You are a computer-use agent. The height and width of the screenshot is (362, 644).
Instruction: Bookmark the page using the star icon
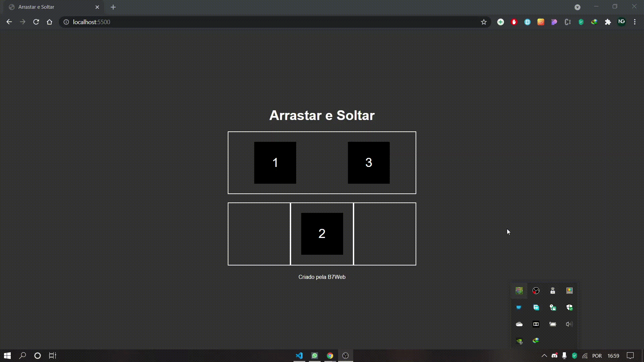484,22
